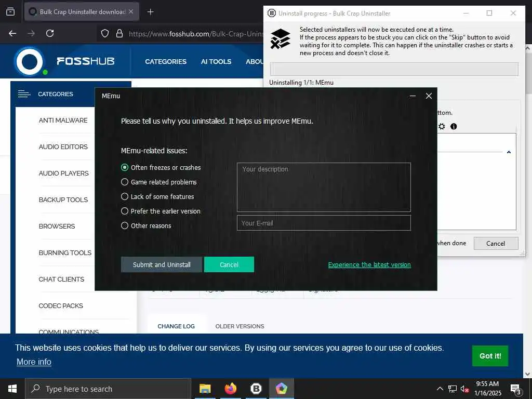Open Firefox from taskbar
The image size is (532, 399).
[230, 389]
